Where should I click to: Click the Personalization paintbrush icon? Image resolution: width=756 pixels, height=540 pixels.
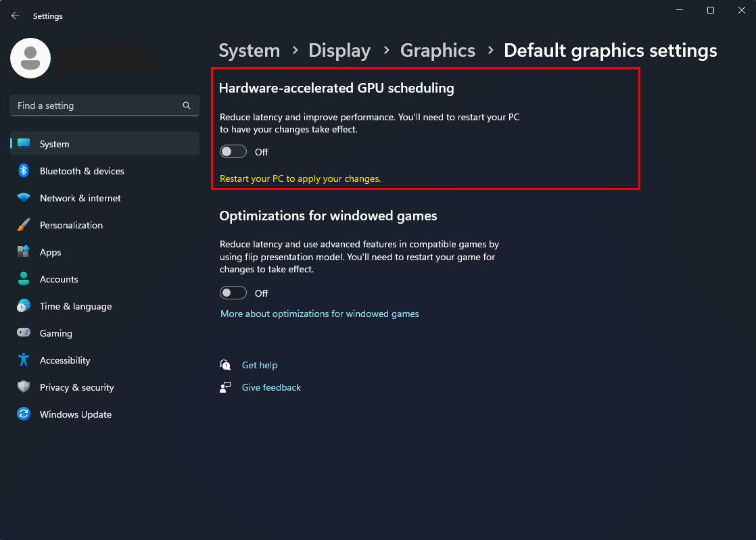click(x=24, y=225)
